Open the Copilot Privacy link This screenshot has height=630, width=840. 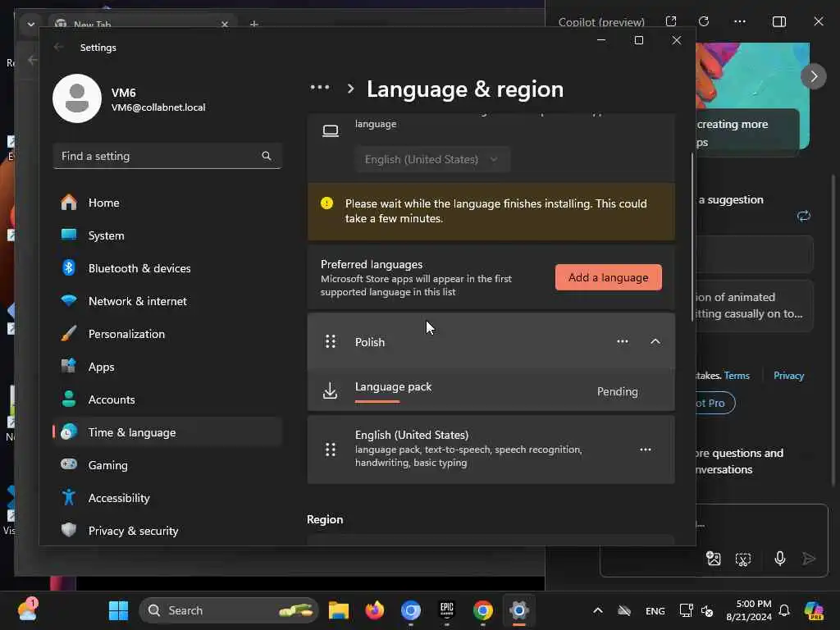click(x=788, y=376)
